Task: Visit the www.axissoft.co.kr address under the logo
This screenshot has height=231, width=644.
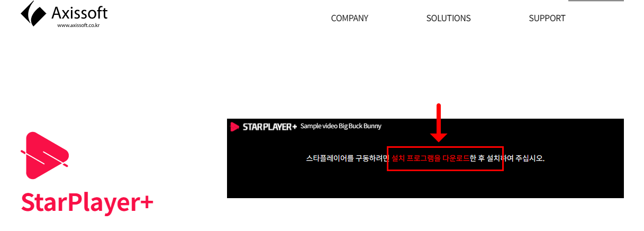Action: (78, 25)
